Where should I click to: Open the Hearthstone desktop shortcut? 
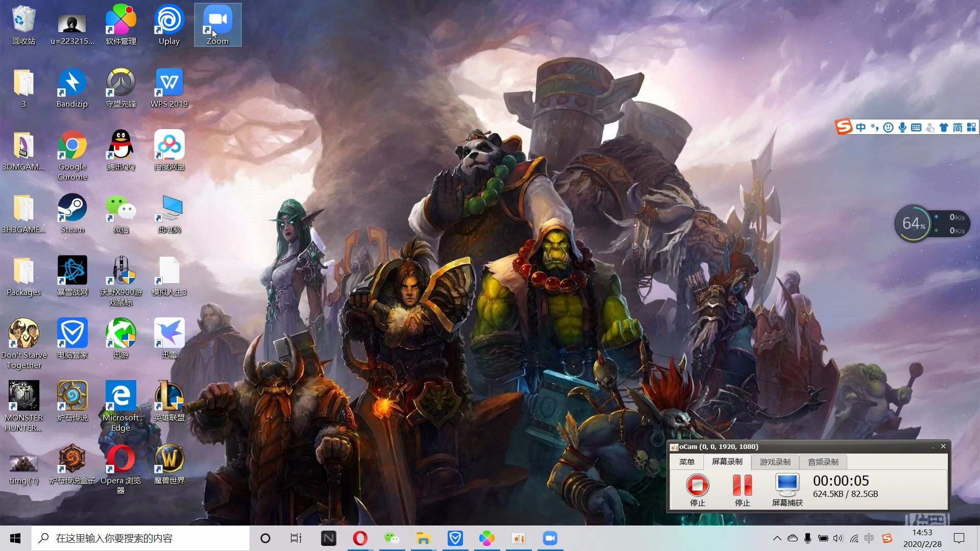click(x=72, y=402)
